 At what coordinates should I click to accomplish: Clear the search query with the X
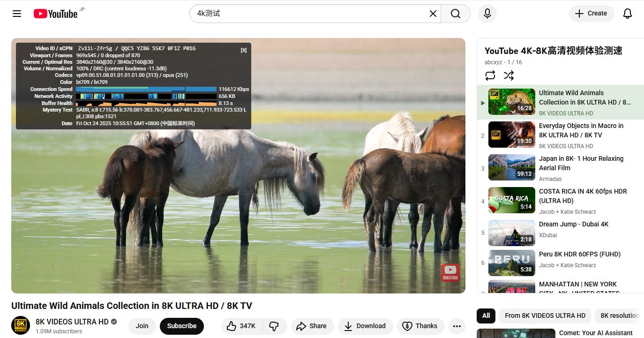pyautogui.click(x=432, y=13)
